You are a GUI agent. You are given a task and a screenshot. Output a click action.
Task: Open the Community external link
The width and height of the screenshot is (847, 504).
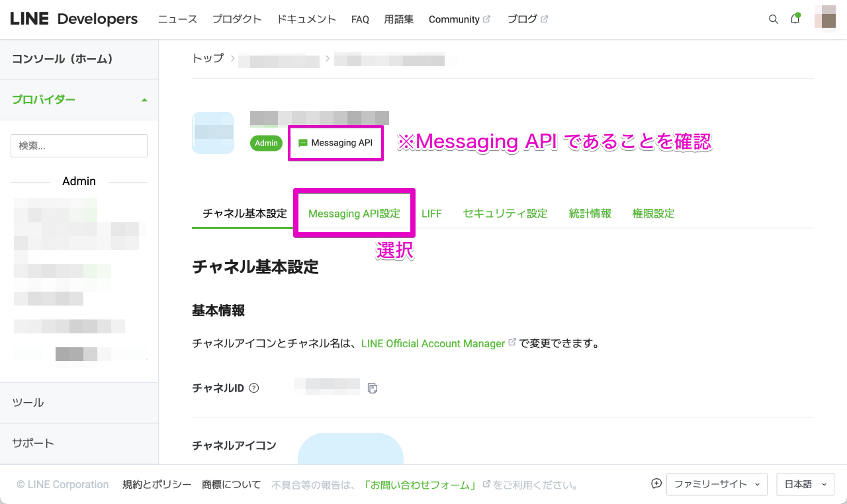coord(459,19)
